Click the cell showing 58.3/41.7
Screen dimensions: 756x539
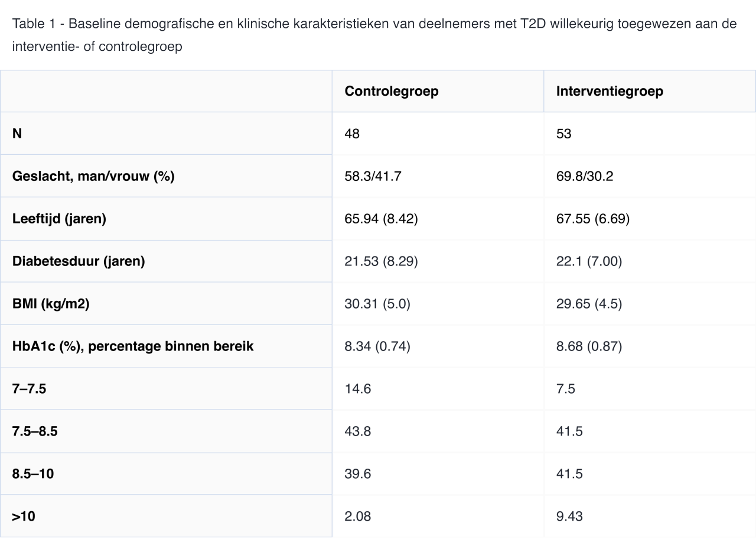373,176
